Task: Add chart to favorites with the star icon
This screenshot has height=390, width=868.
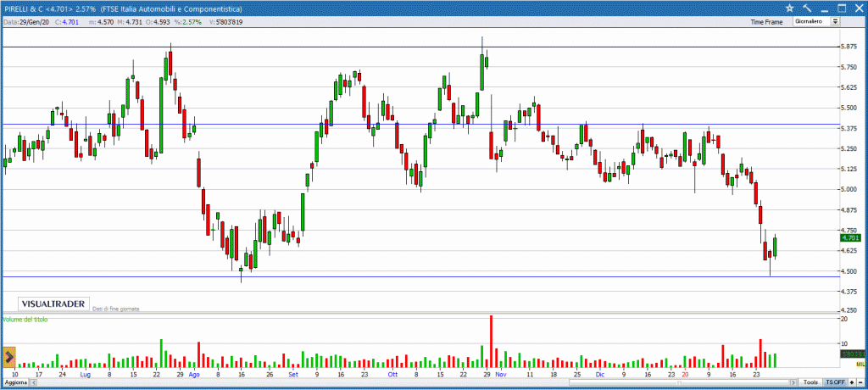Action: (x=789, y=8)
